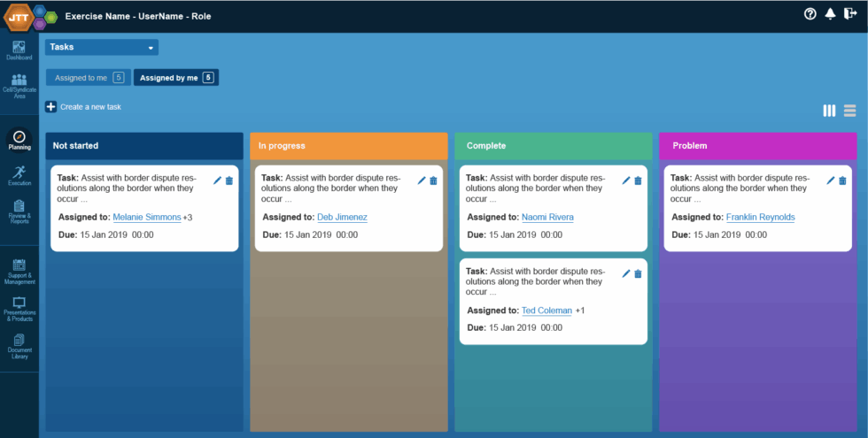Screen dimensions: 868x438
Task: Expand the Tasks dropdown
Action: tap(102, 47)
